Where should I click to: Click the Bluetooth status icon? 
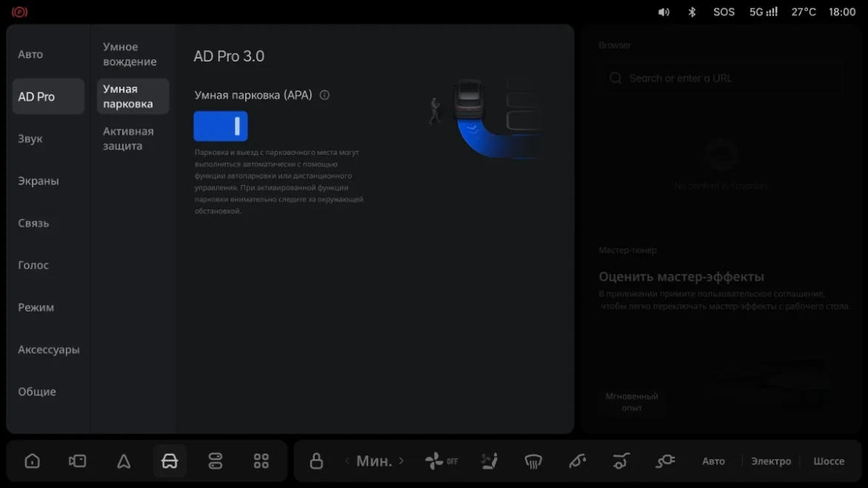click(x=692, y=12)
